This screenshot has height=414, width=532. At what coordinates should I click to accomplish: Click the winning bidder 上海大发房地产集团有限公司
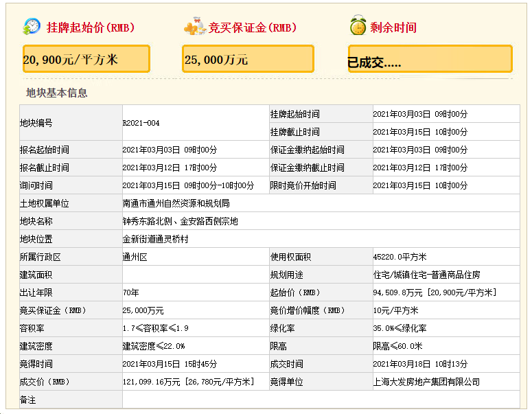pyautogui.click(x=426, y=382)
